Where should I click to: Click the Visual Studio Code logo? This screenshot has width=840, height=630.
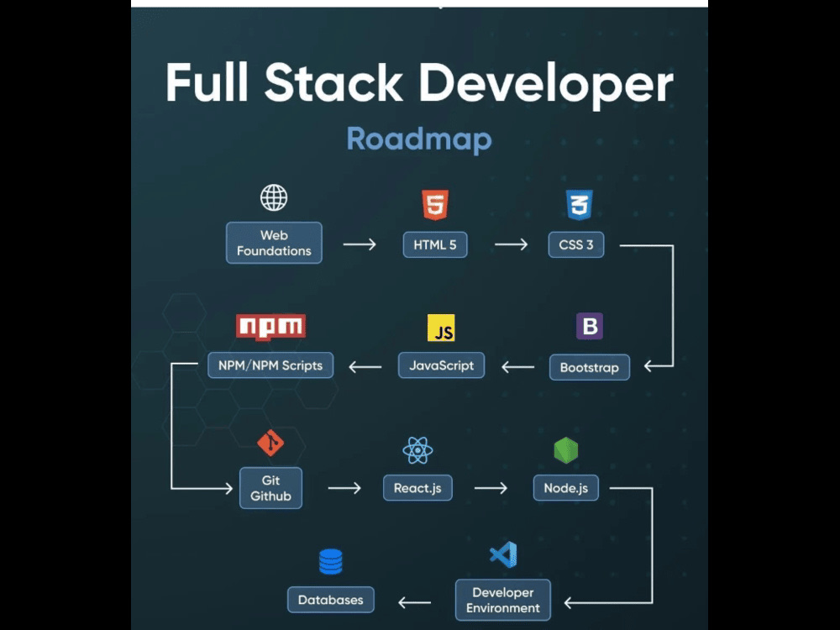pos(503,555)
